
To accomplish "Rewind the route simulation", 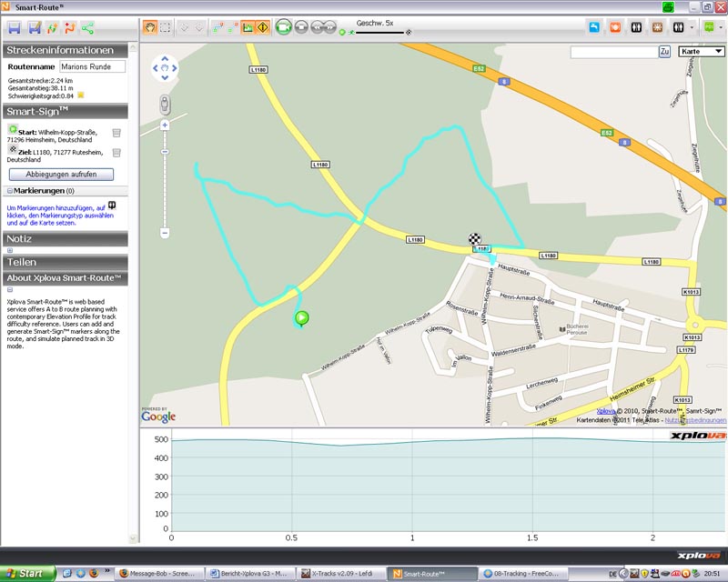I will pyautogui.click(x=317, y=27).
